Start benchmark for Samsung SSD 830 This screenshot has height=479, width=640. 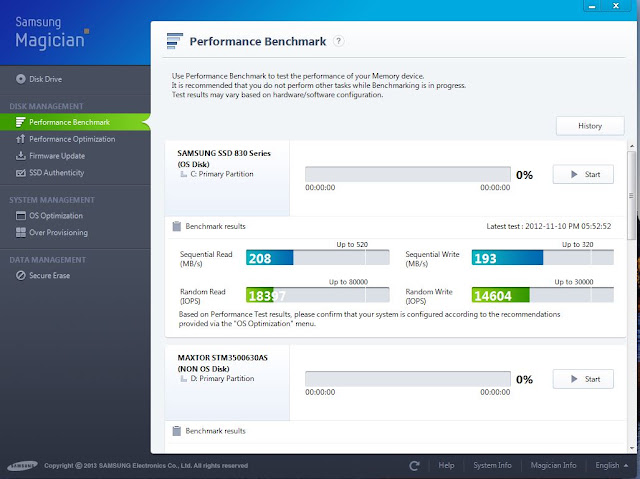click(583, 174)
